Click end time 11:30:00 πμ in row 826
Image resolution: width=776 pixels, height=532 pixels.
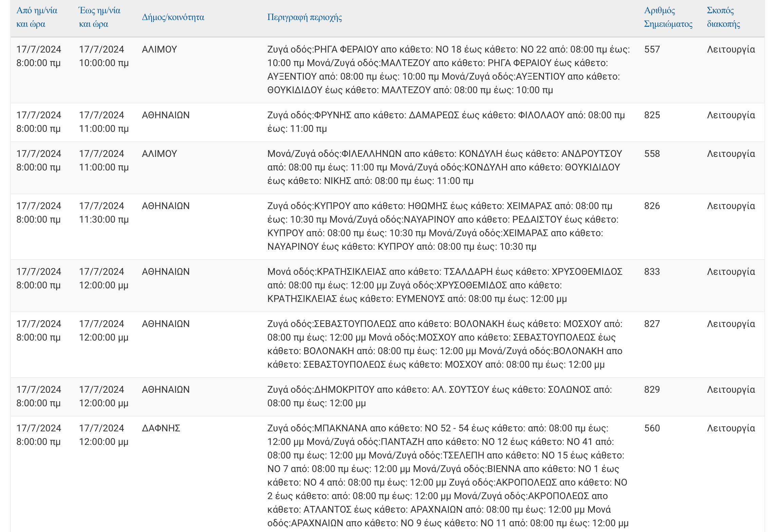pyautogui.click(x=104, y=220)
